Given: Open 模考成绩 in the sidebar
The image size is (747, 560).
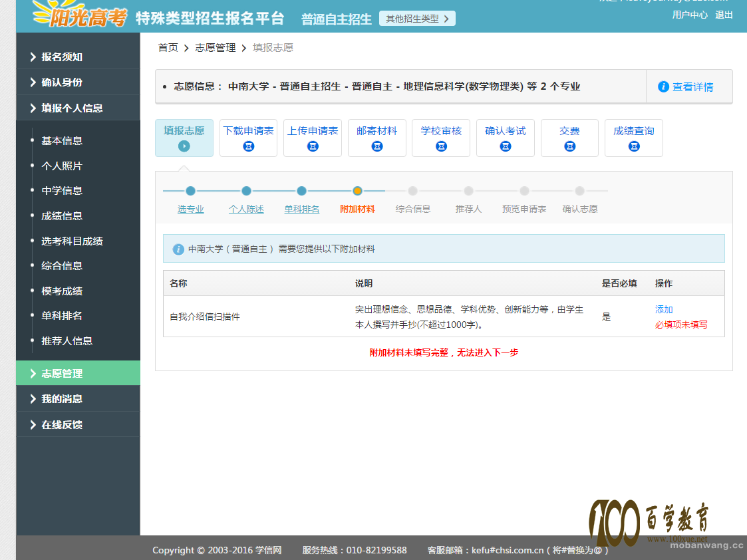Looking at the screenshot, I should click(x=62, y=291).
